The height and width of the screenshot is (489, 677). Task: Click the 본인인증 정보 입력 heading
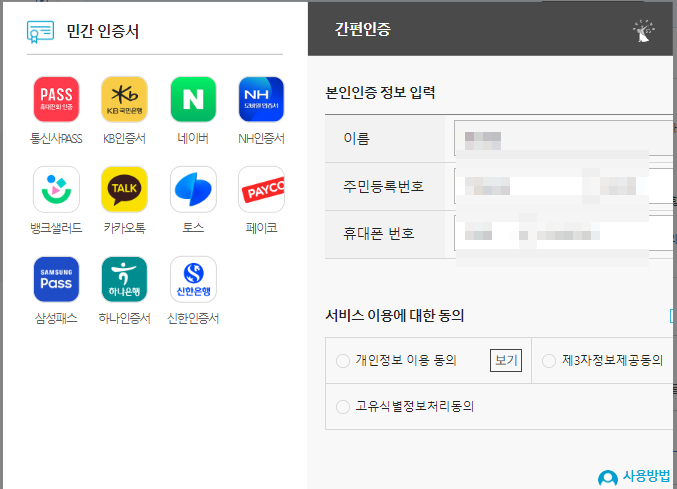(x=380, y=93)
